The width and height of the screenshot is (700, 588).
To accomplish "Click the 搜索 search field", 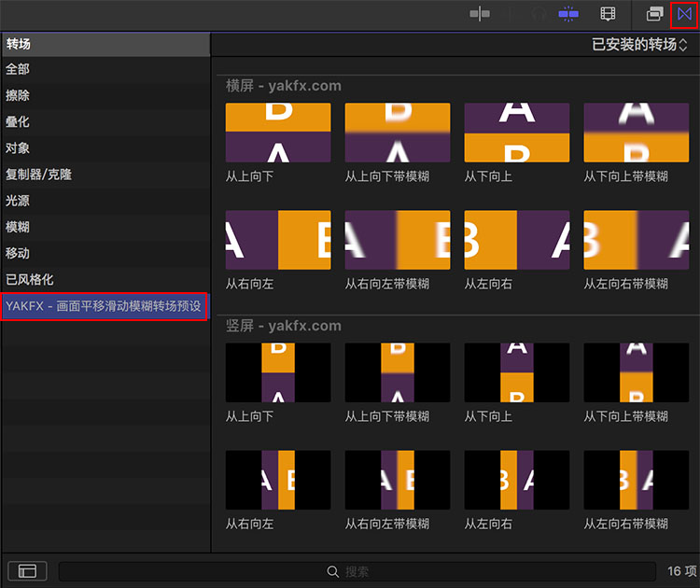I will coord(357,571).
